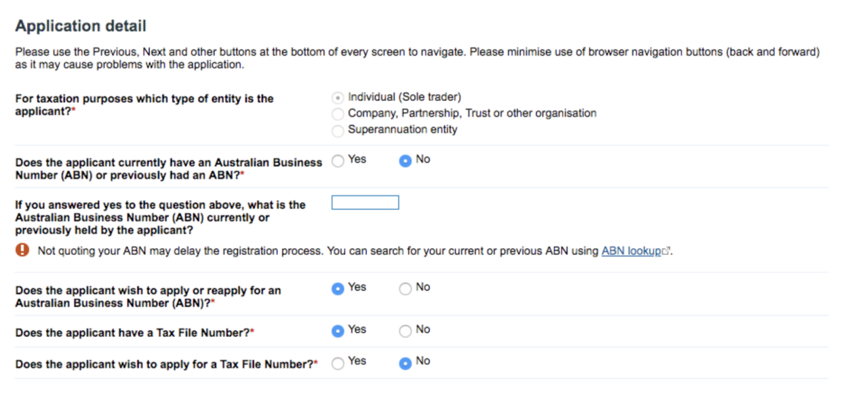Select Yes for having a Tax File Number

(x=338, y=331)
